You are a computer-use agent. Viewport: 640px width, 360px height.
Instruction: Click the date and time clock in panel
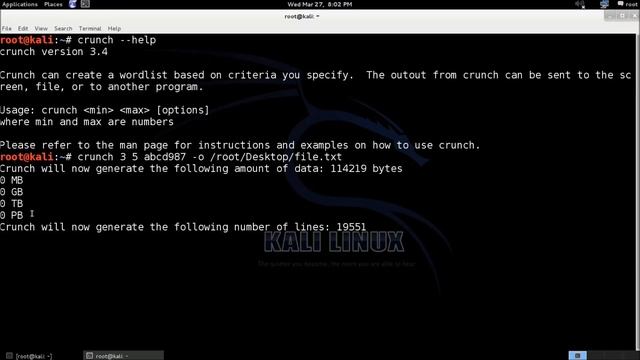[x=320, y=4]
